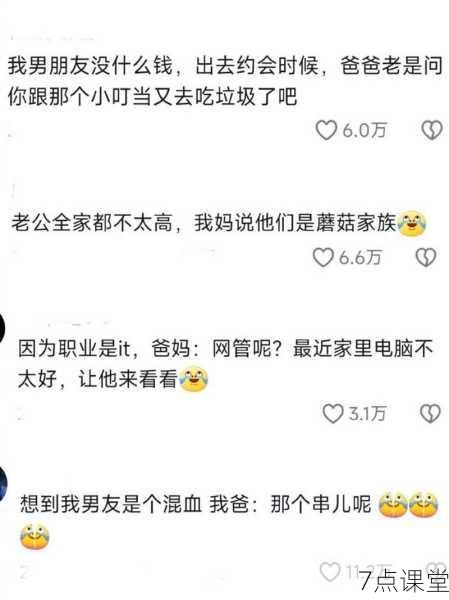Dislike the 3.1万 likes comment
The image size is (449, 600).
tap(431, 413)
